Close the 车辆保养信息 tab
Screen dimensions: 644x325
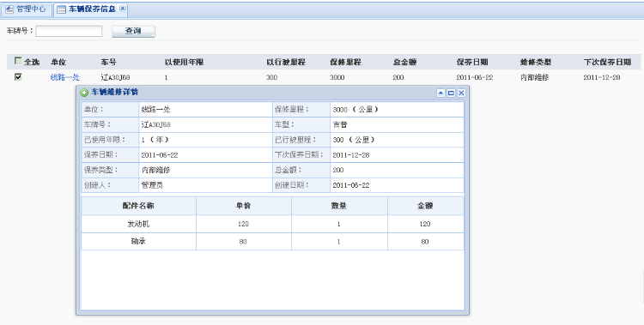pyautogui.click(x=123, y=9)
